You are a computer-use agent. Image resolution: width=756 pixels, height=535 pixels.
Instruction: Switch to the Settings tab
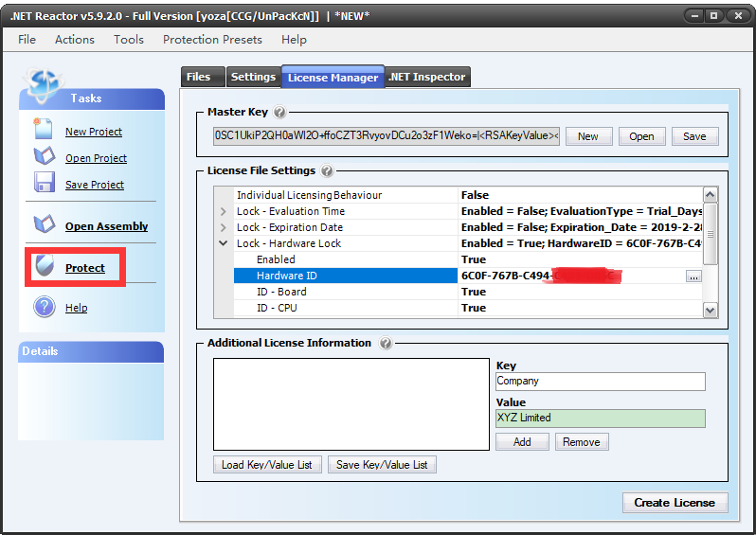coord(253,77)
